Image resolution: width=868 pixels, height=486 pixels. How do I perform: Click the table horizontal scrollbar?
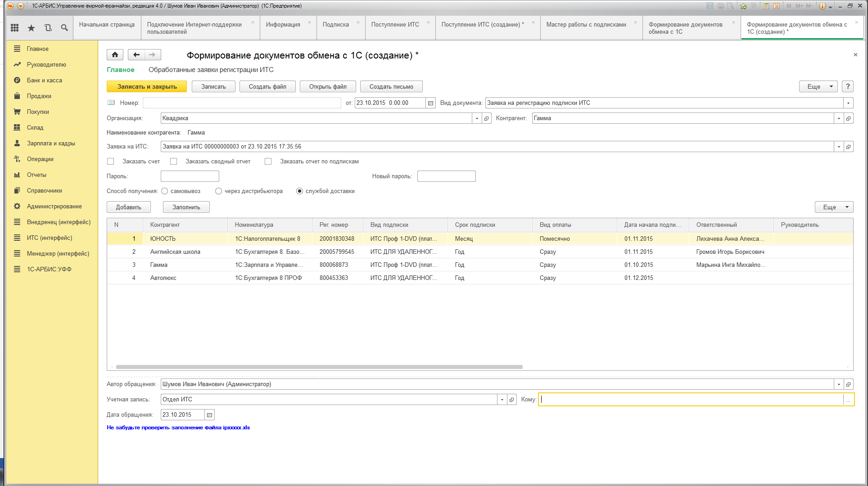pyautogui.click(x=319, y=367)
